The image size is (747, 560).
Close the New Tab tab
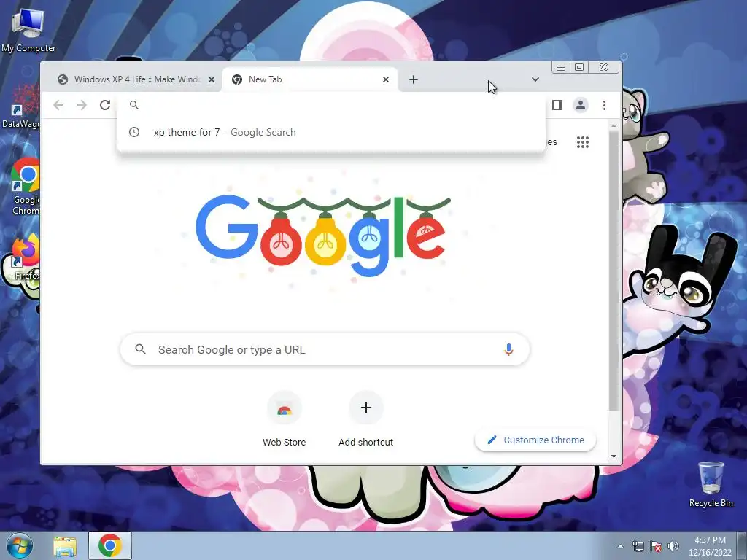pos(386,79)
